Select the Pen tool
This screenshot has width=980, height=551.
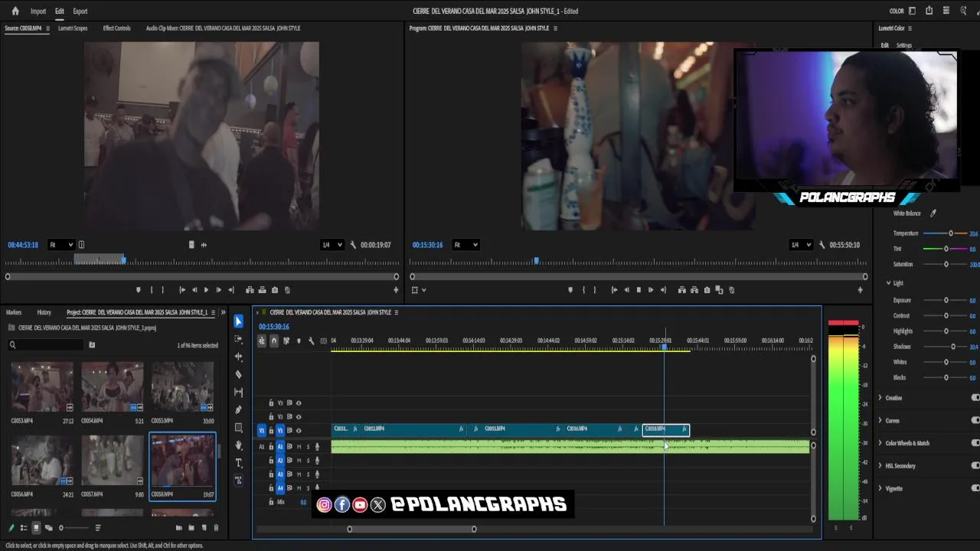[x=238, y=409]
